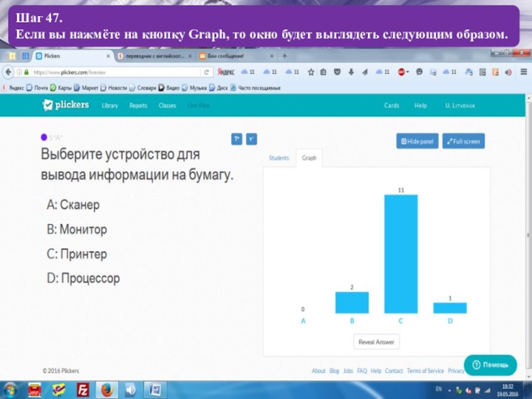Open Word document from taskbar
This screenshot has width=532, height=399.
(x=156, y=390)
